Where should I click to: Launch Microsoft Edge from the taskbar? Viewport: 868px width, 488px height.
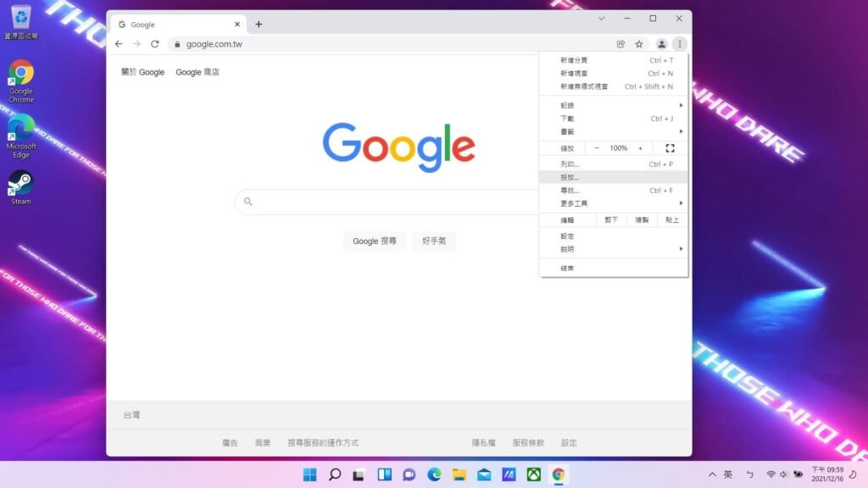pos(434,474)
